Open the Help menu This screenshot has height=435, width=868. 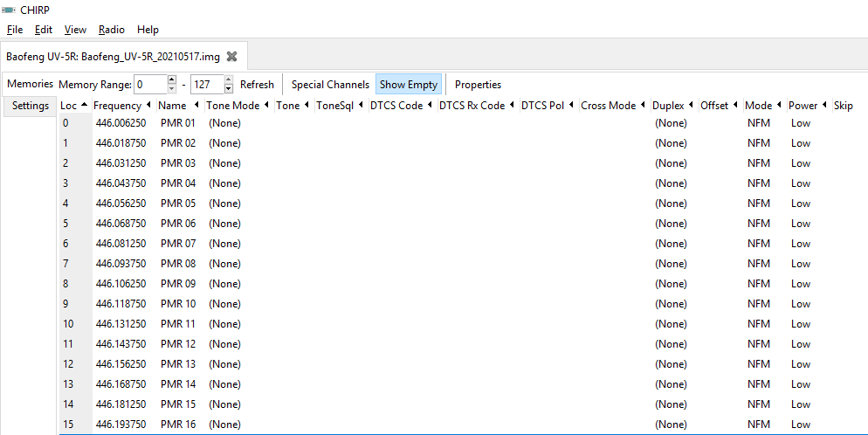point(148,30)
